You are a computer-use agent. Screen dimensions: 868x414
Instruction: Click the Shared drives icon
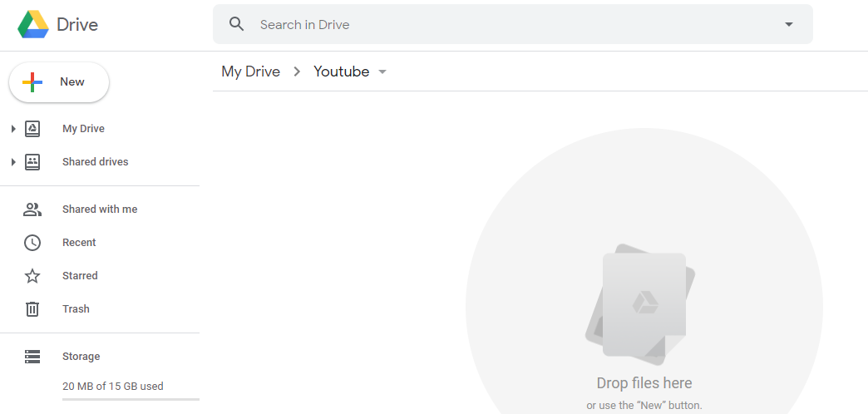[32, 162]
